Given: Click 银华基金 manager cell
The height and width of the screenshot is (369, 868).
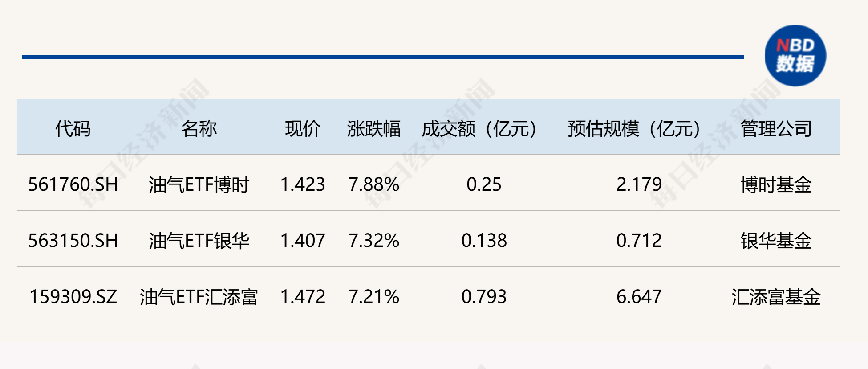Looking at the screenshot, I should (776, 241).
